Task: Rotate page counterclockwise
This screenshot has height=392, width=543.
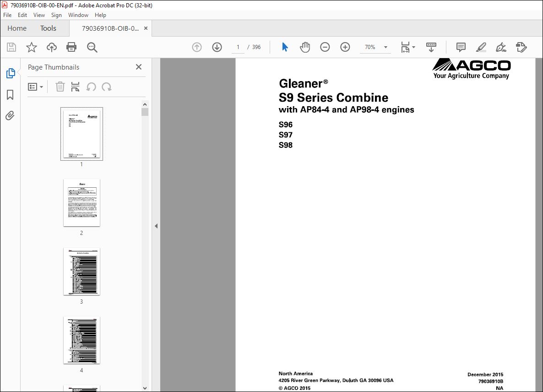Action: point(91,87)
